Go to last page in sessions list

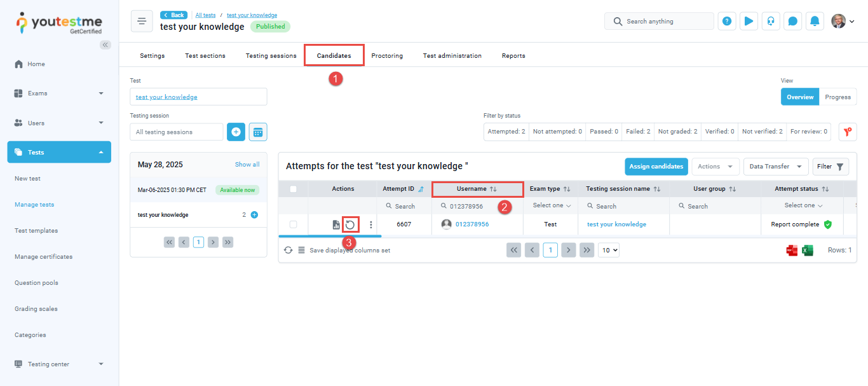coord(227,242)
